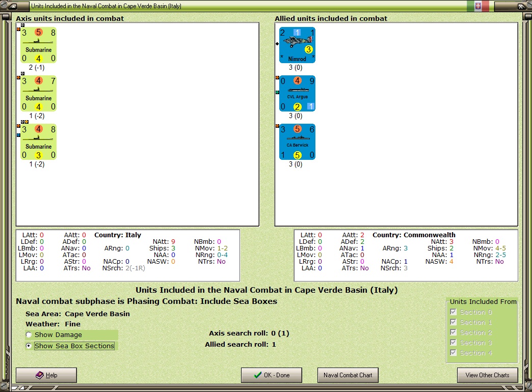This screenshot has width=532, height=392.
Task: Click the Italy NSrch: 2(-1R) value
Action: coord(124,268)
